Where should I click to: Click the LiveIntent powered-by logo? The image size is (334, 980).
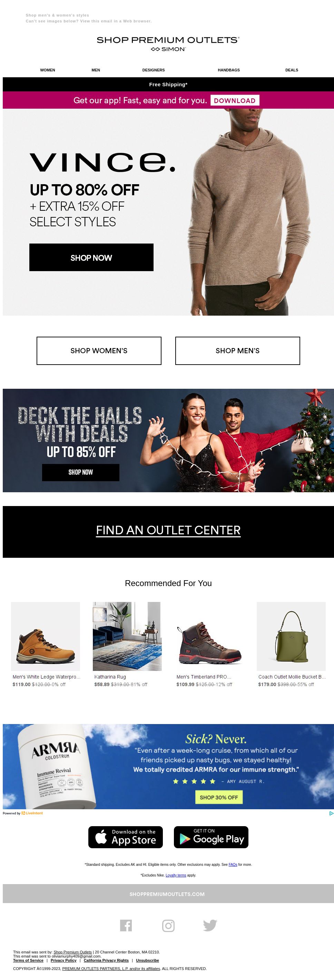(32, 813)
